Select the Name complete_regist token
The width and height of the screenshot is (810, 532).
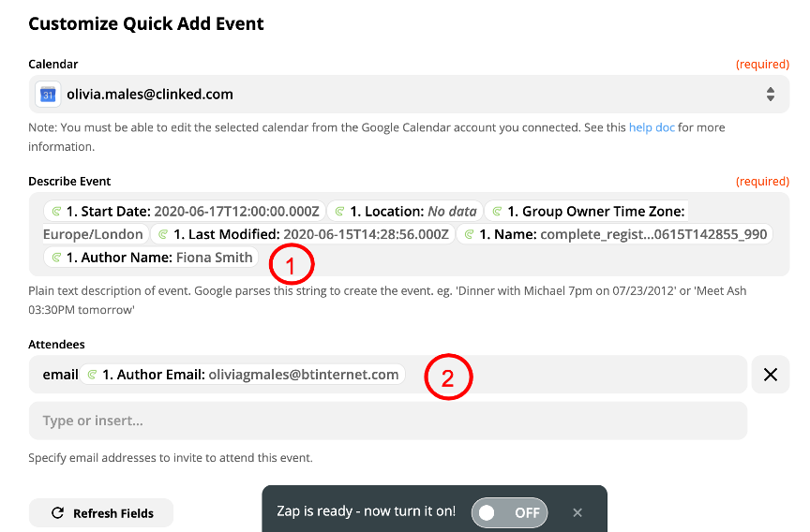[615, 234]
